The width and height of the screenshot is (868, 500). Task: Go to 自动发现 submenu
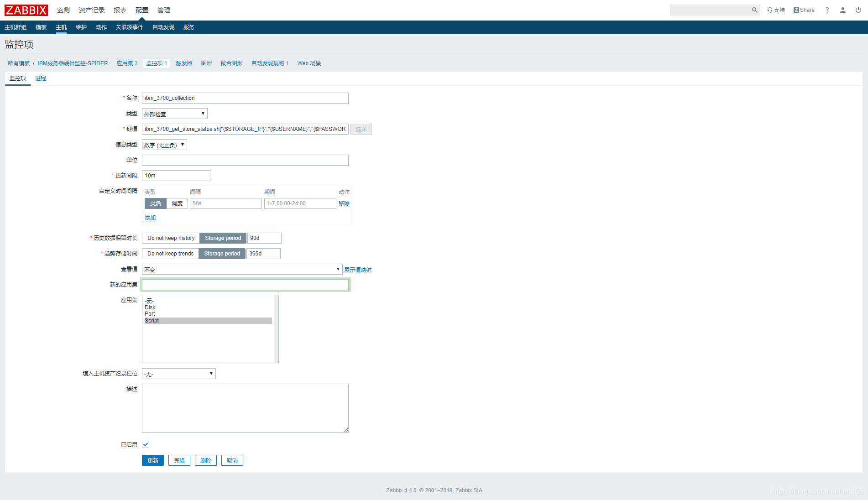[163, 27]
